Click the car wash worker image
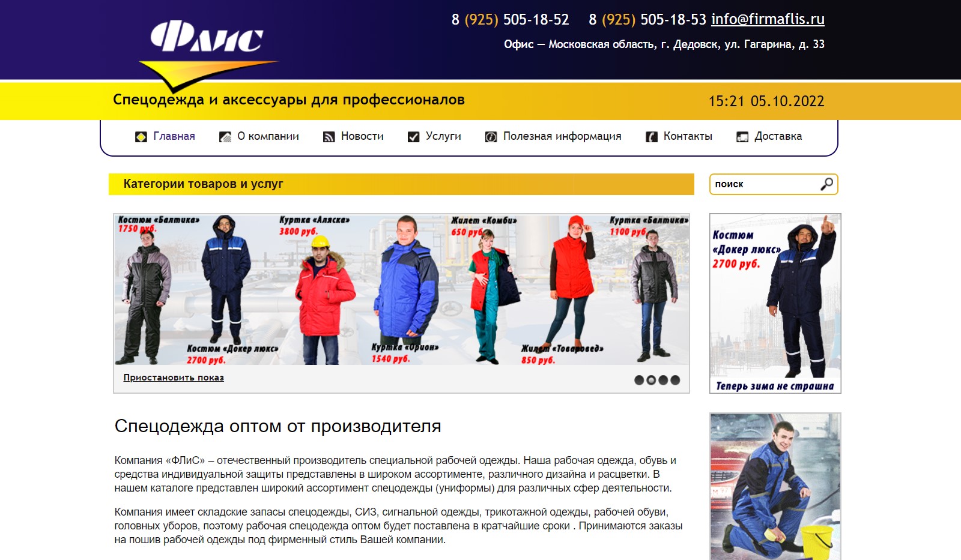Screen dimensions: 961x560 [775, 486]
